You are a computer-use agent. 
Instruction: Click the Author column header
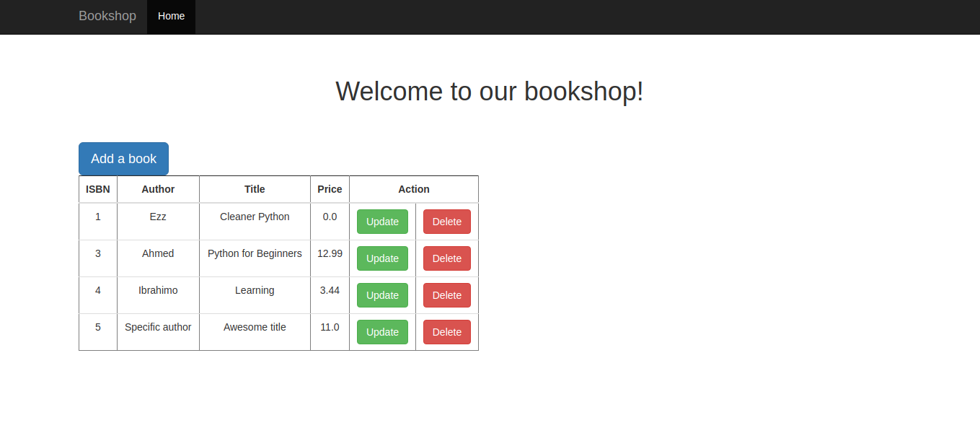[158, 188]
